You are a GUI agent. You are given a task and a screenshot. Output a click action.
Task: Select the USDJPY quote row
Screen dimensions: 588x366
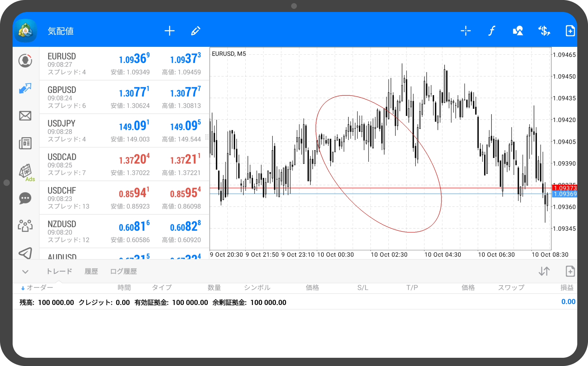click(x=124, y=131)
